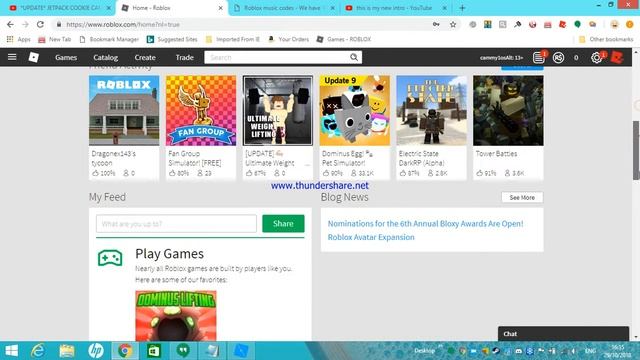The image size is (640, 360).
Task: Open Windows Store from the taskbar
Action: [154, 351]
